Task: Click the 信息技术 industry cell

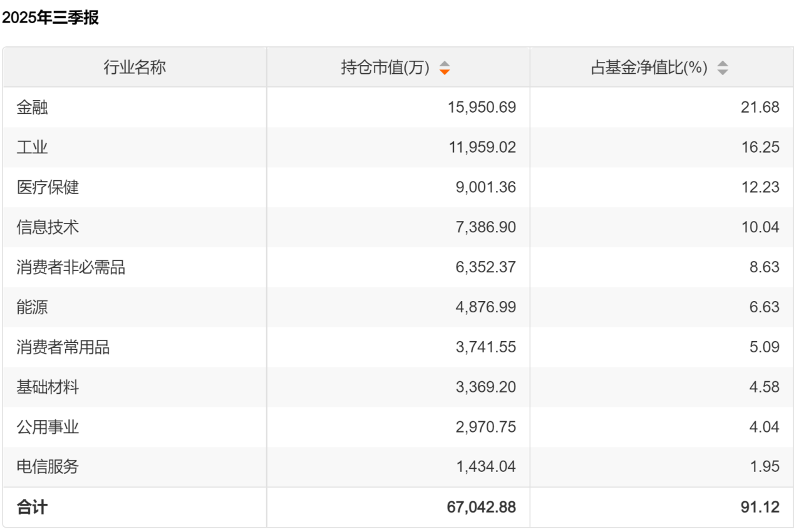Action: [x=48, y=227]
